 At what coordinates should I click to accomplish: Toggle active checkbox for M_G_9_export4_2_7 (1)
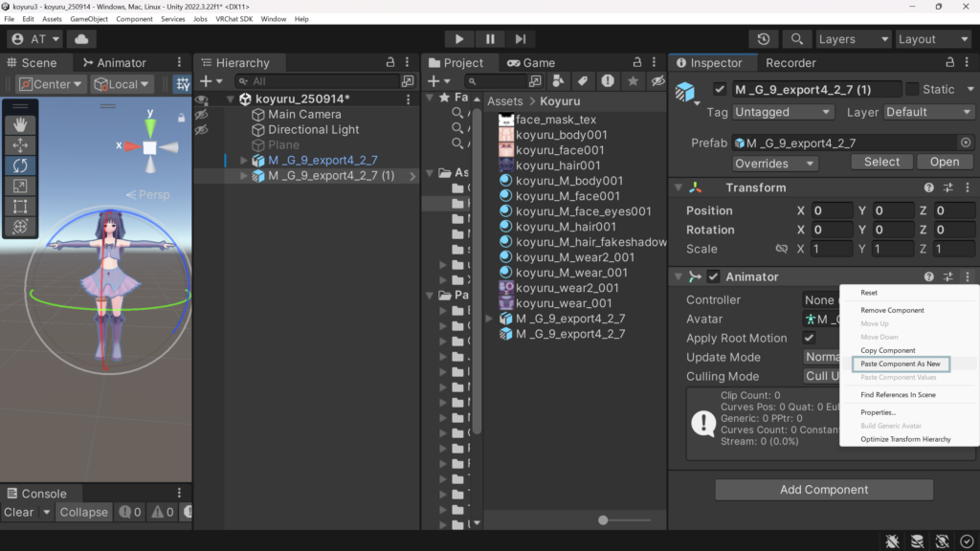pyautogui.click(x=720, y=89)
